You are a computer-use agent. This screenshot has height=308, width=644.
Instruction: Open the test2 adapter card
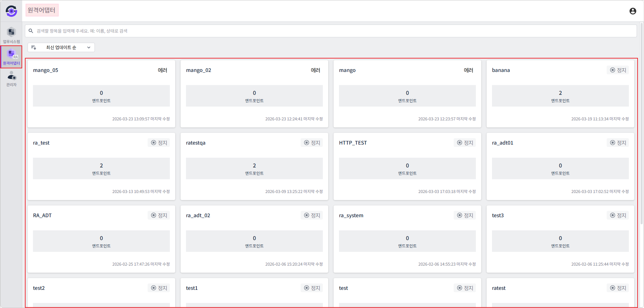(x=101, y=293)
